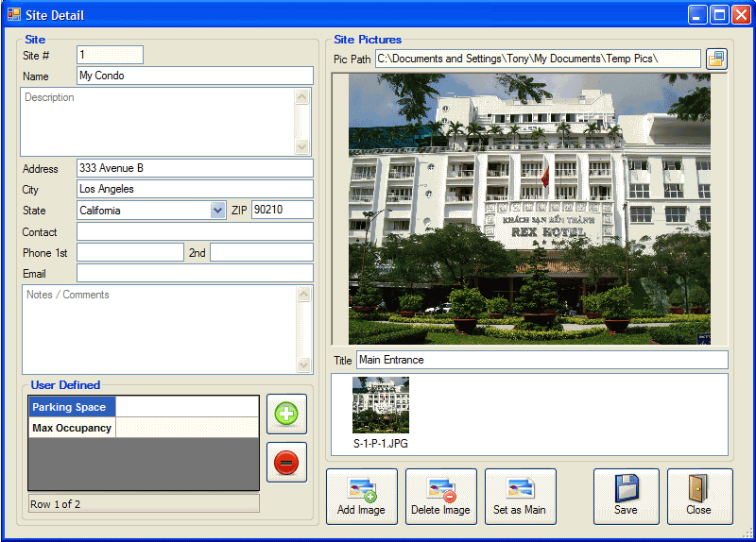The width and height of the screenshot is (756, 542).
Task: Click the City field Los Angeles
Action: click(x=195, y=189)
